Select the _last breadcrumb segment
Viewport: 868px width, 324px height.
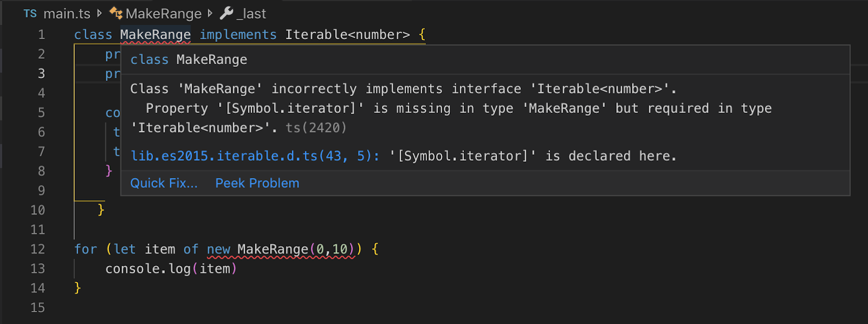click(x=251, y=14)
